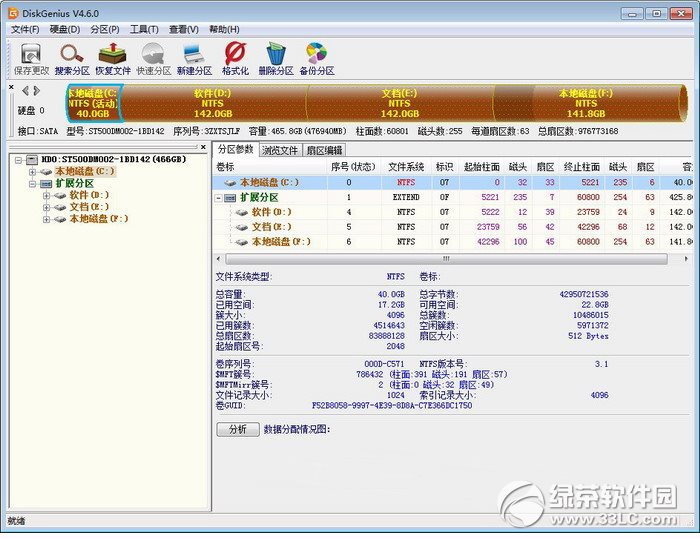This screenshot has height=539, width=700.
Task: Switch to the 浏览文件 tab
Action: coord(280,150)
